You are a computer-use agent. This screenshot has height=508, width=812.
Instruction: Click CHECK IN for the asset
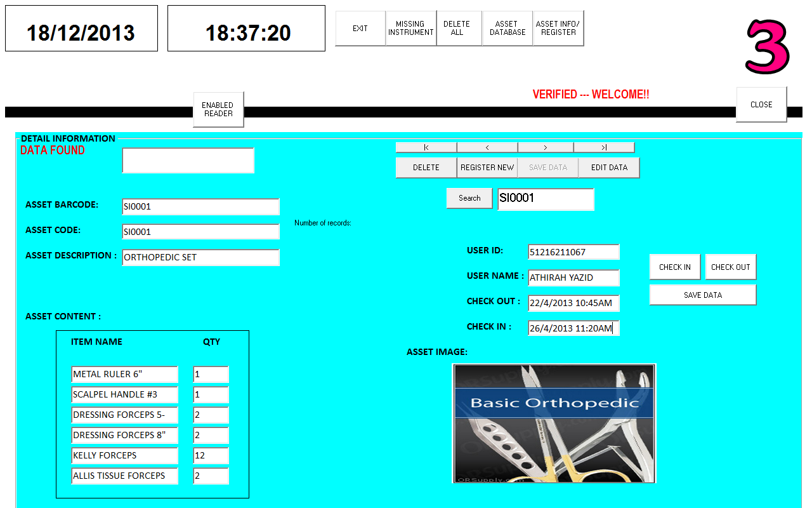[x=674, y=267]
